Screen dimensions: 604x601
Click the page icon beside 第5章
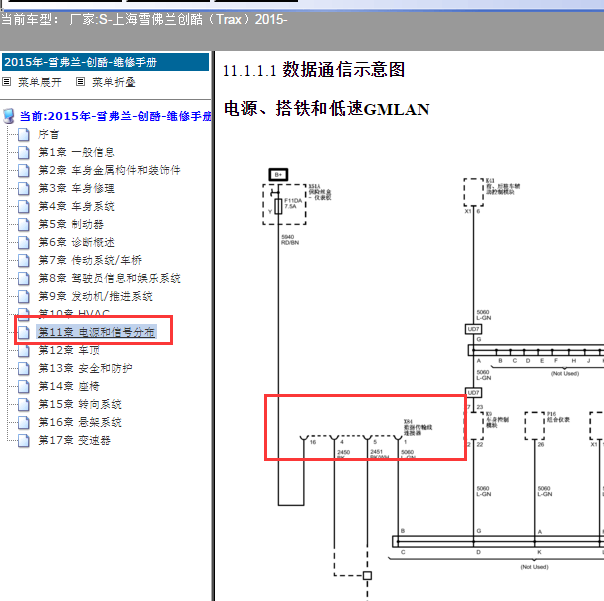[24, 225]
